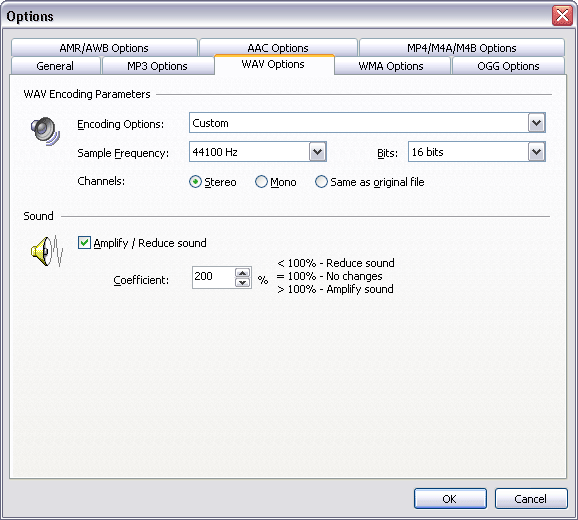Screen dimensions: 578x520
Task: Open the OGG Options tab
Action: 508,66
